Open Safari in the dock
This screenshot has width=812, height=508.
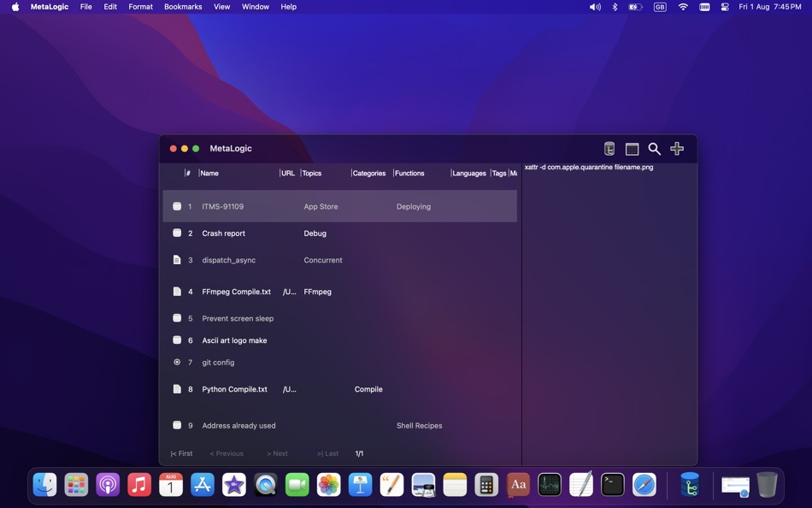[x=644, y=485]
